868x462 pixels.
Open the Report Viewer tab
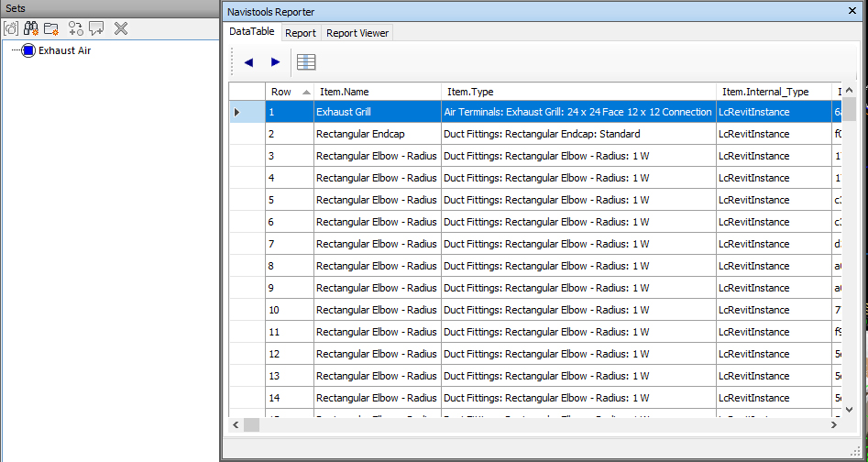pos(357,33)
